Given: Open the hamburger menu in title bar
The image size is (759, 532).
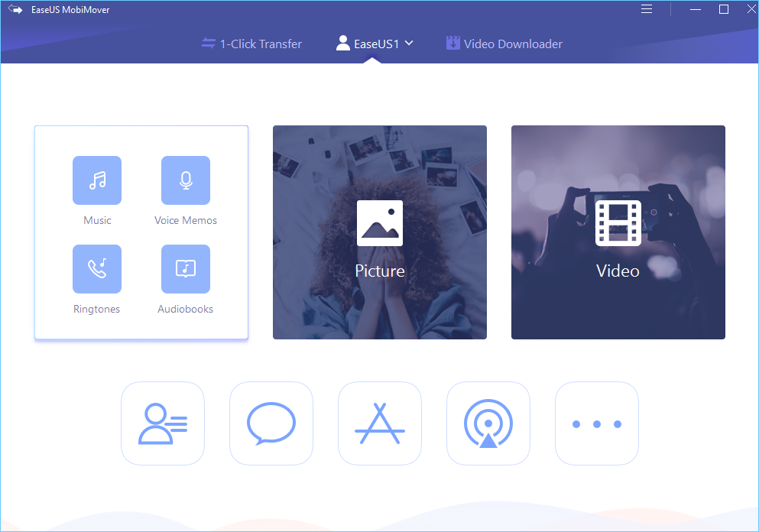Looking at the screenshot, I should 647,10.
